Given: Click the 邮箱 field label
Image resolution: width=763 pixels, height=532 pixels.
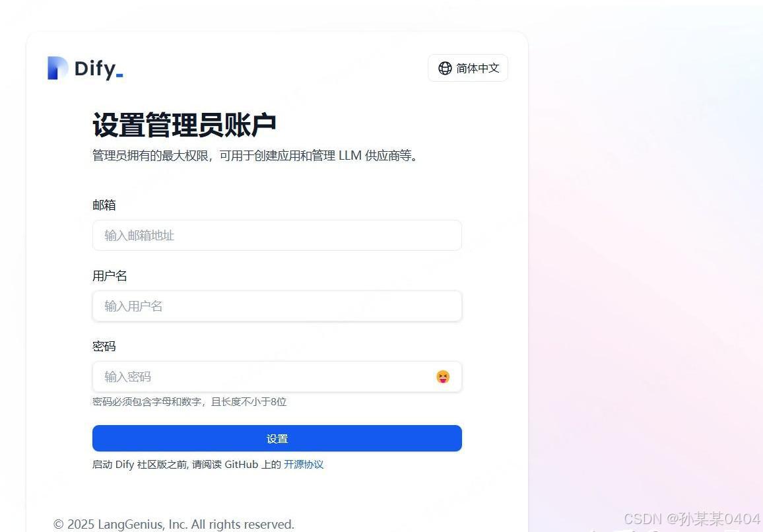Looking at the screenshot, I should pos(104,205).
